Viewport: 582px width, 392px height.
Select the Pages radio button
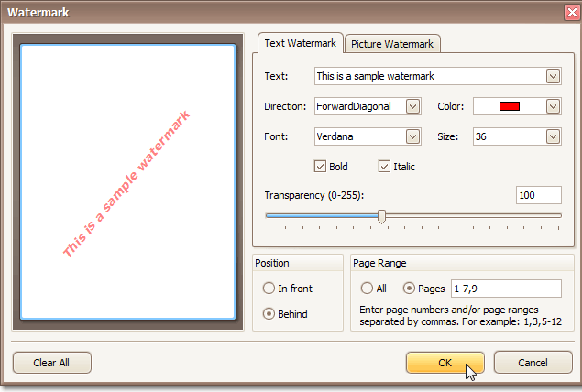(x=409, y=289)
